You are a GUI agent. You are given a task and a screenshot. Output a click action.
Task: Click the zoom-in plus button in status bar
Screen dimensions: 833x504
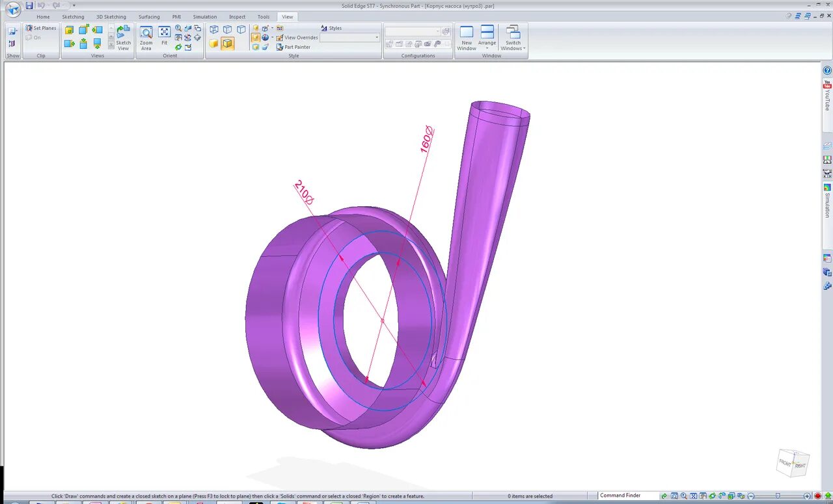[807, 496]
